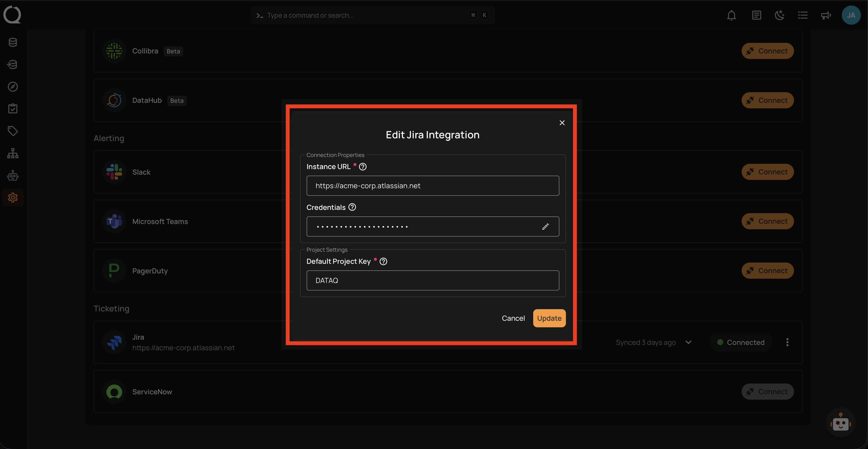Screen dimensions: 868x449
Task: Open the robot agent sidebar icon
Action: point(13,175)
